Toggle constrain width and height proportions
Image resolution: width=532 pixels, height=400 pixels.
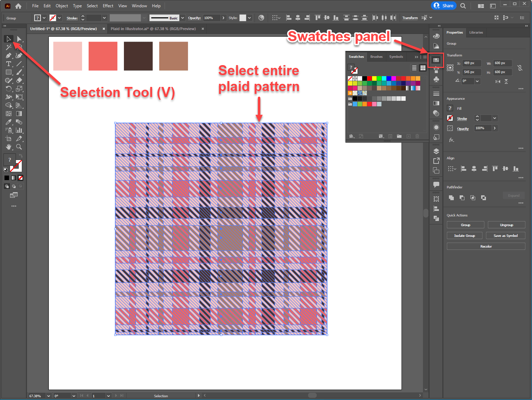[520, 68]
